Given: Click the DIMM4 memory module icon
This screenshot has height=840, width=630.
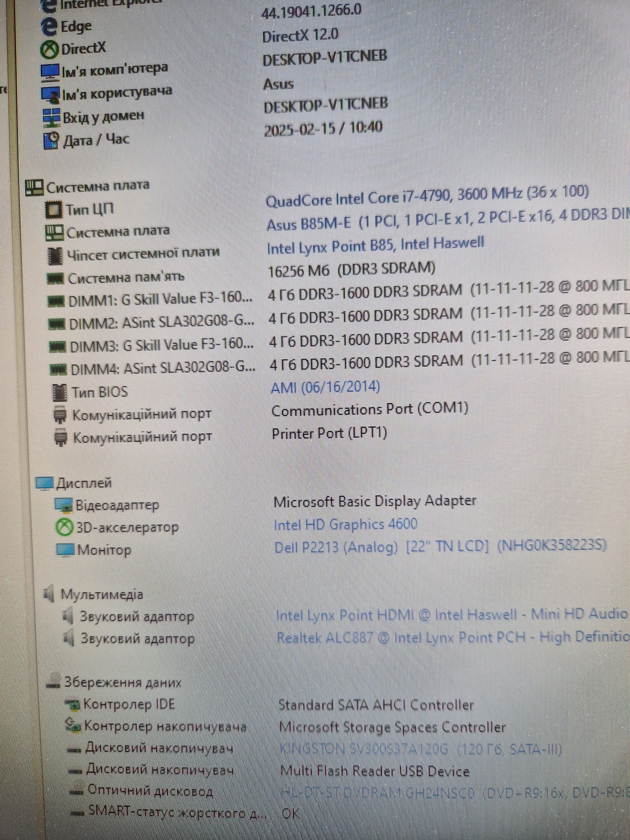Looking at the screenshot, I should tap(58, 370).
